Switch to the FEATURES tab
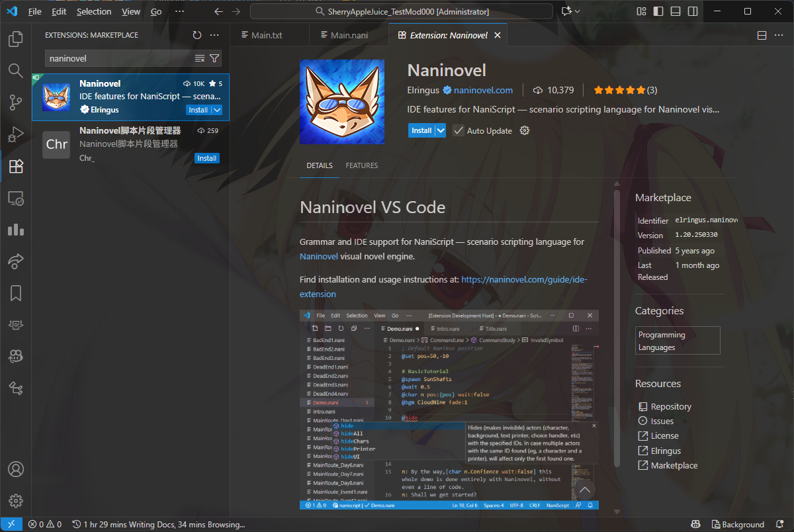The image size is (794, 532). [x=361, y=165]
